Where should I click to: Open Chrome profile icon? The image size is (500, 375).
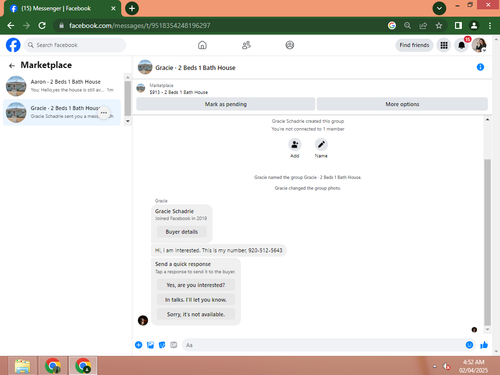pos(474,25)
